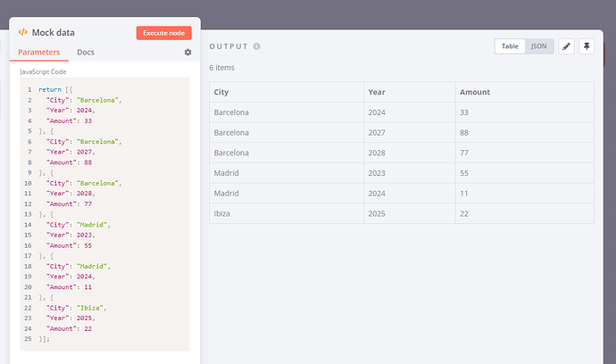Image resolution: width=616 pixels, height=364 pixels.
Task: Open node settings gear icon
Action: pos(187,53)
